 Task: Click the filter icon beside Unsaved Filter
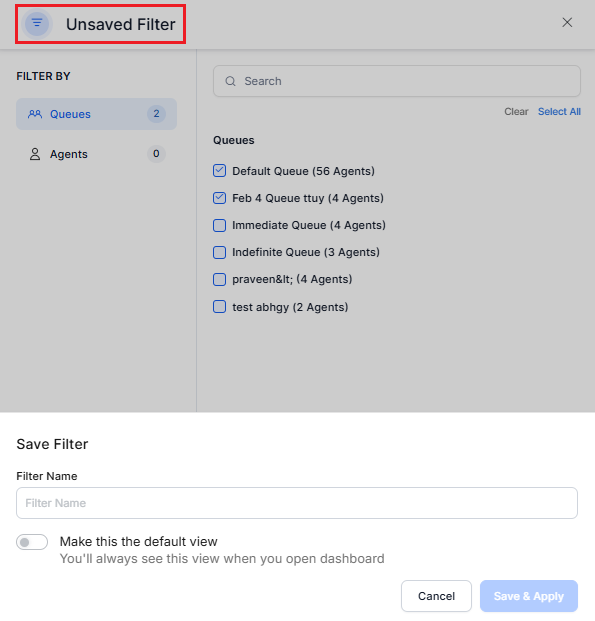(37, 23)
